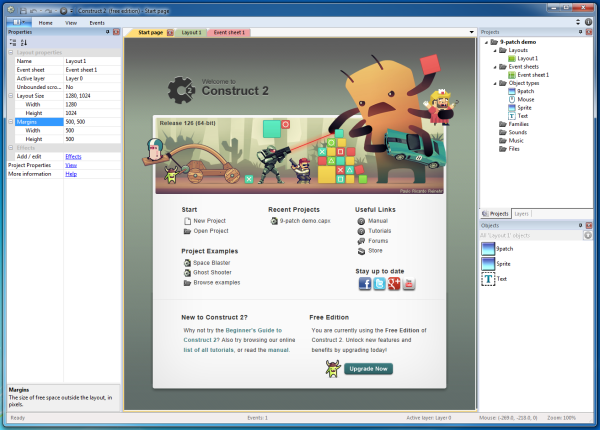Switch to the Layers panel tab

[521, 214]
